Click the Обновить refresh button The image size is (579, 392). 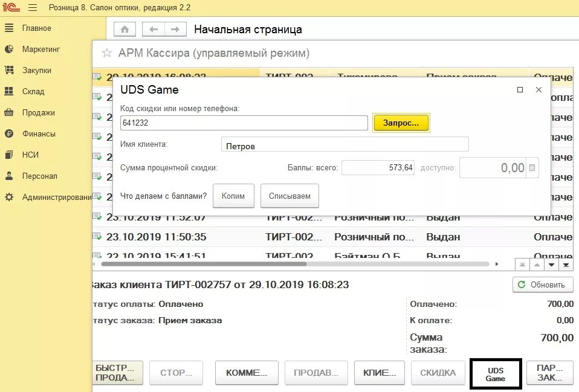click(x=543, y=284)
